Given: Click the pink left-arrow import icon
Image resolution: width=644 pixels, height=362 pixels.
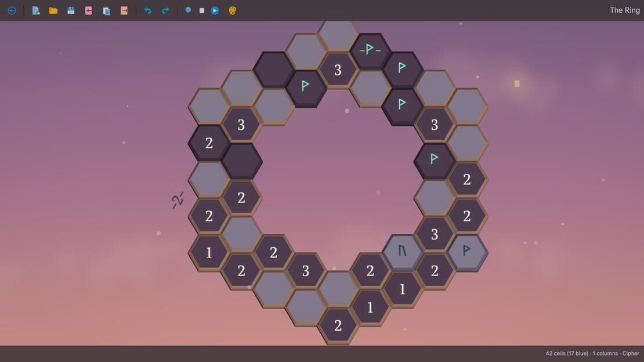Looking at the screenshot, I should pos(88,10).
